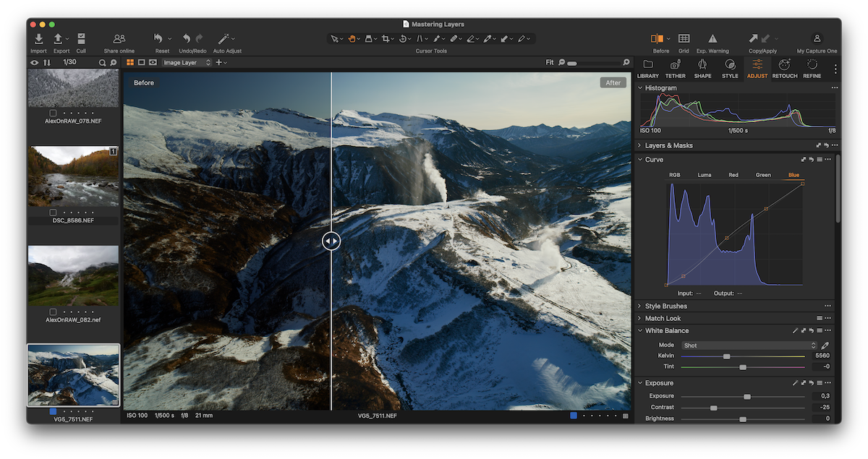868x459 pixels.
Task: Zoom out using the viewer magnifier
Action: (x=562, y=63)
